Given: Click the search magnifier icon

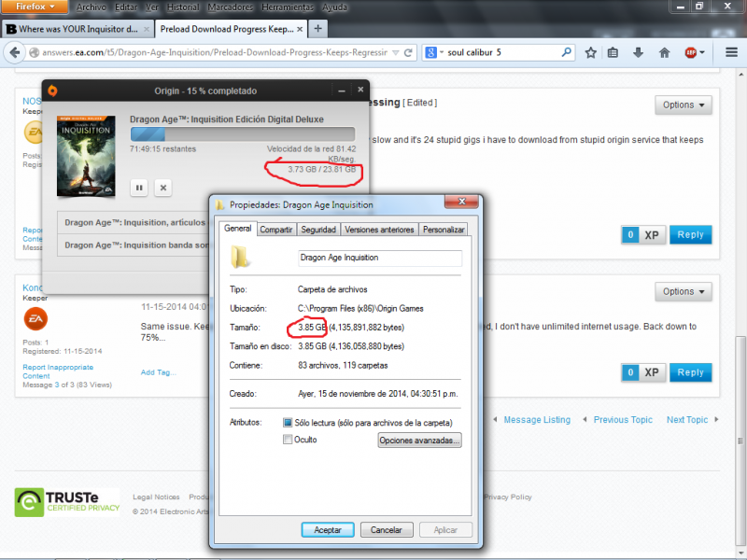Looking at the screenshot, I should (566, 52).
